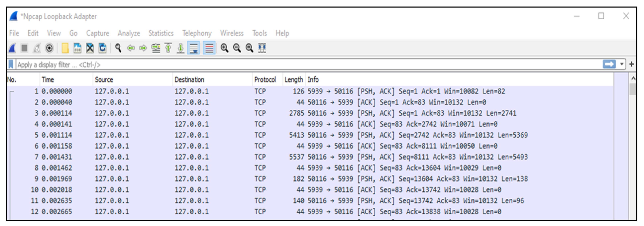Sort packets by Protocol column header

(x=265, y=80)
